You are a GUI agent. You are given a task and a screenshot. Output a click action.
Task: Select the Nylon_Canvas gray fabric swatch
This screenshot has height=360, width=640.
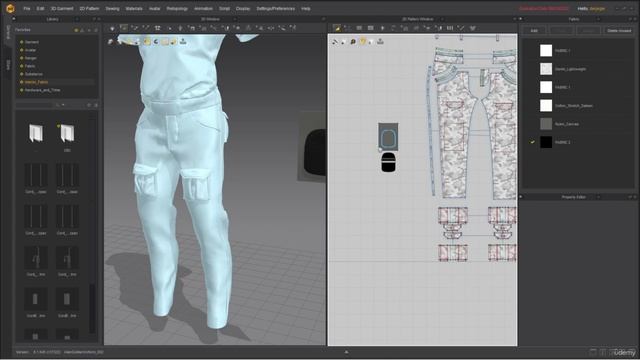pos(546,124)
